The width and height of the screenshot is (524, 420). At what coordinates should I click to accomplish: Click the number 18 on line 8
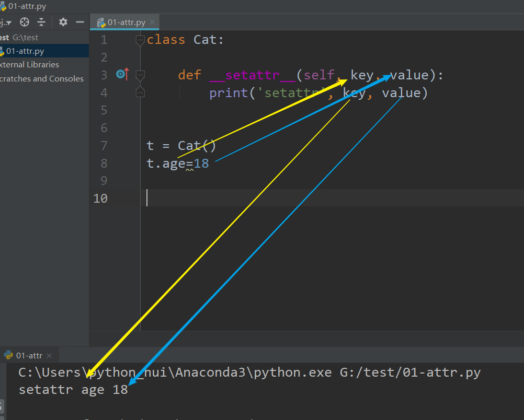click(x=201, y=164)
